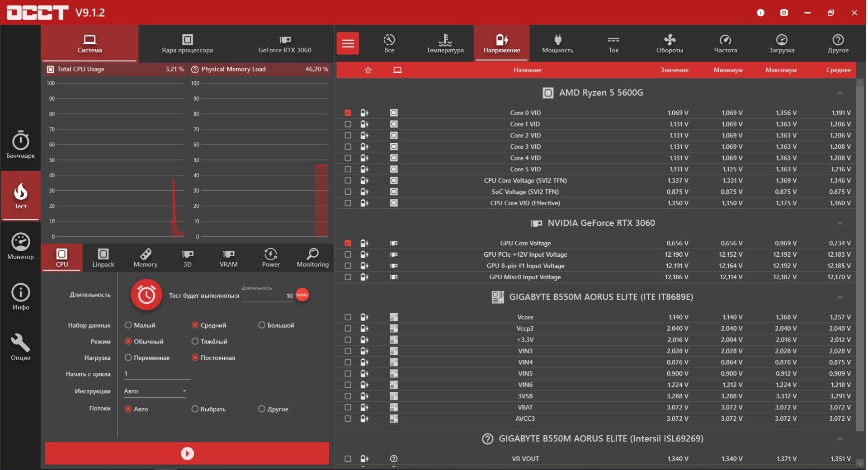Select the Напряжение voltage tab
This screenshot has width=868, height=470.
[501, 43]
